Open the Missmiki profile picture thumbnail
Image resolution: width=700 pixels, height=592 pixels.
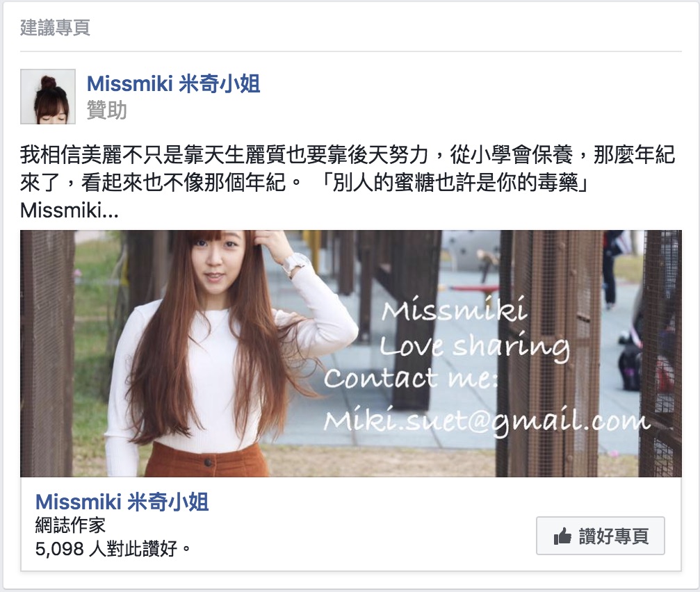pos(48,97)
